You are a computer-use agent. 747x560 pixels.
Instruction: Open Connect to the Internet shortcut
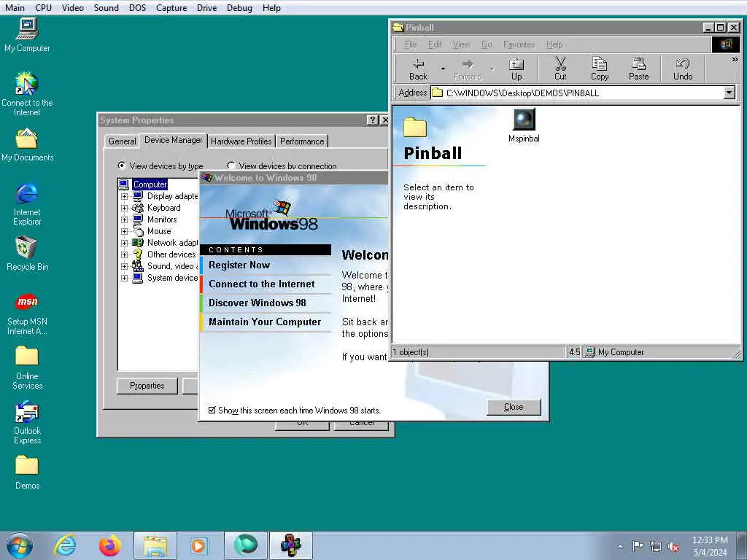(x=27, y=94)
